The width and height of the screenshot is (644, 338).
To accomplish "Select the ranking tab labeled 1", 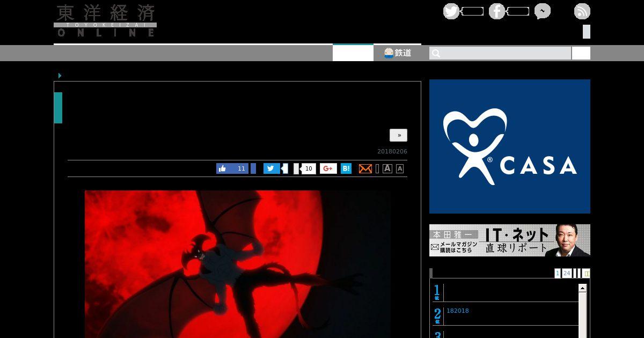I will (x=558, y=273).
